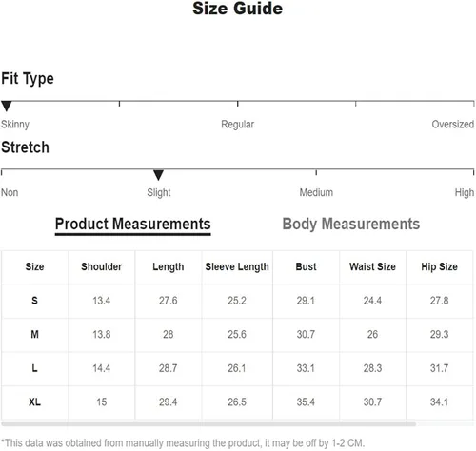Click the horizontal scrollbar below the table
476x451 pixels.
point(208,424)
